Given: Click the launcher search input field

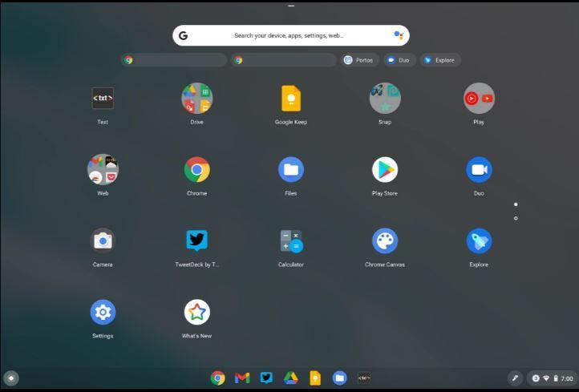Looking at the screenshot, I should click(289, 35).
